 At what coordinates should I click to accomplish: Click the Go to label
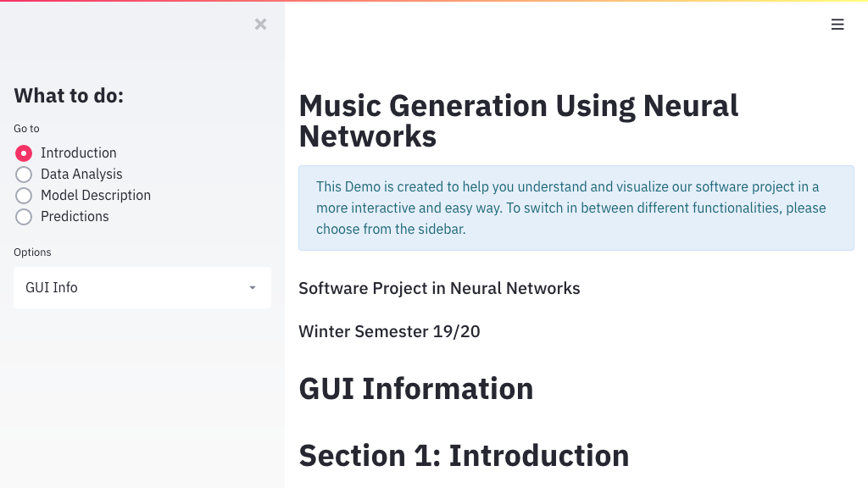(26, 129)
